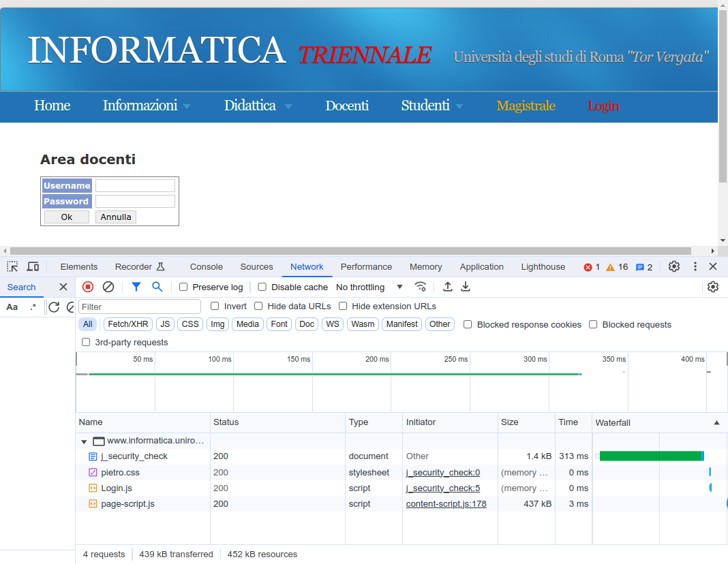Image resolution: width=728 pixels, height=564 pixels.
Task: Click the errors count badge
Action: [x=592, y=267]
